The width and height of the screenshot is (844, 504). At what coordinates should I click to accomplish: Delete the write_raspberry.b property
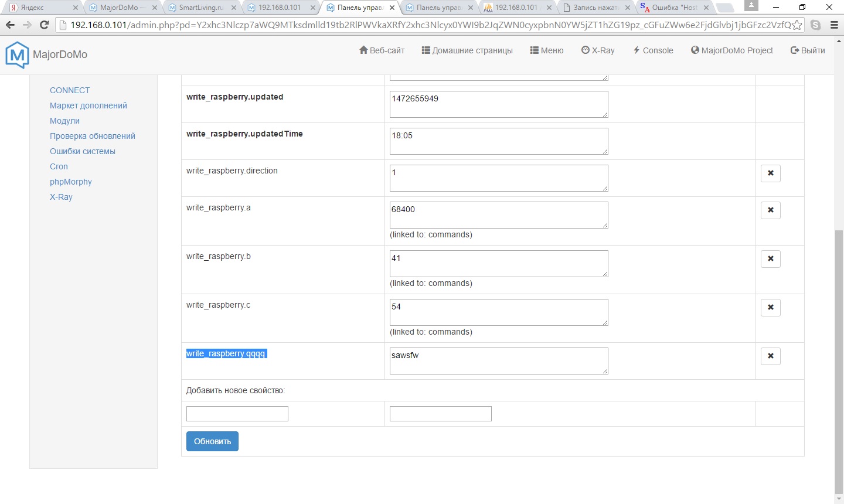click(771, 258)
